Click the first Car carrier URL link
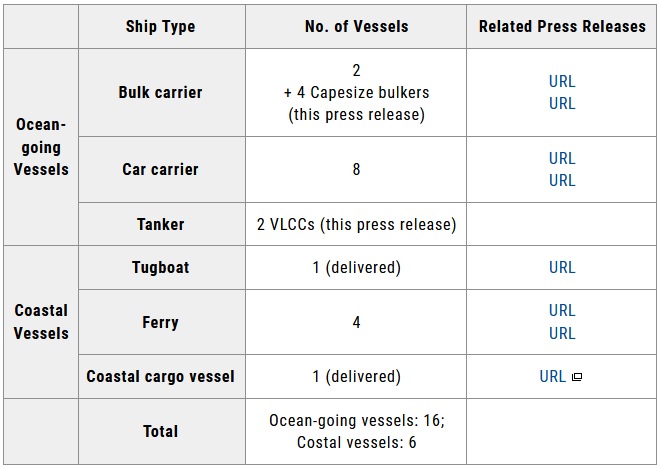The width and height of the screenshot is (660, 468). tap(562, 158)
